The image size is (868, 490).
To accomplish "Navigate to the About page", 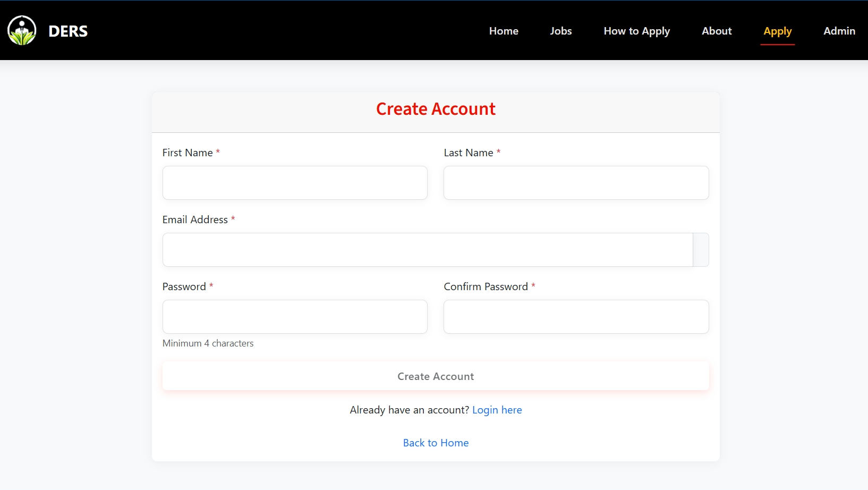I will tap(716, 31).
